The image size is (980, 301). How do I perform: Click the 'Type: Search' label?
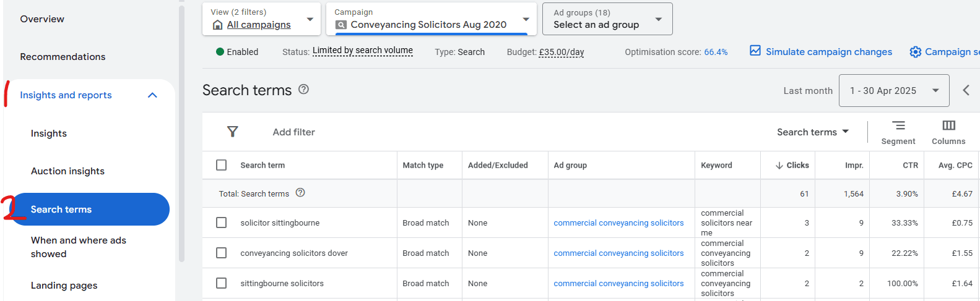(x=459, y=52)
